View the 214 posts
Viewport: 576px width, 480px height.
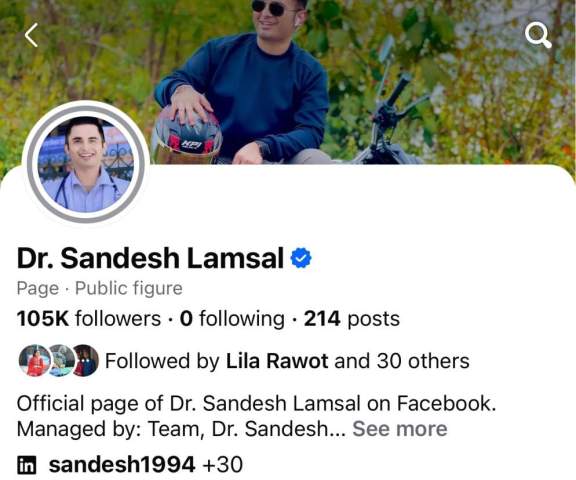tap(352, 318)
